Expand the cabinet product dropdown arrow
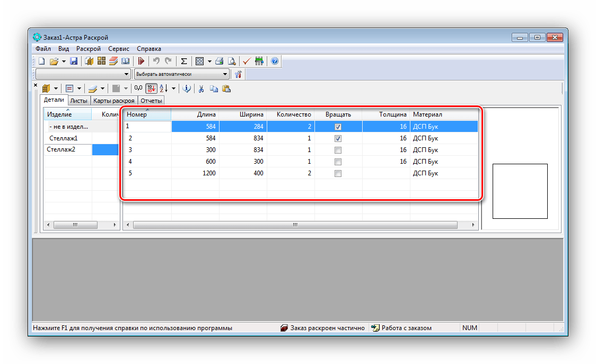The height and width of the screenshot is (364, 596). tap(56, 88)
